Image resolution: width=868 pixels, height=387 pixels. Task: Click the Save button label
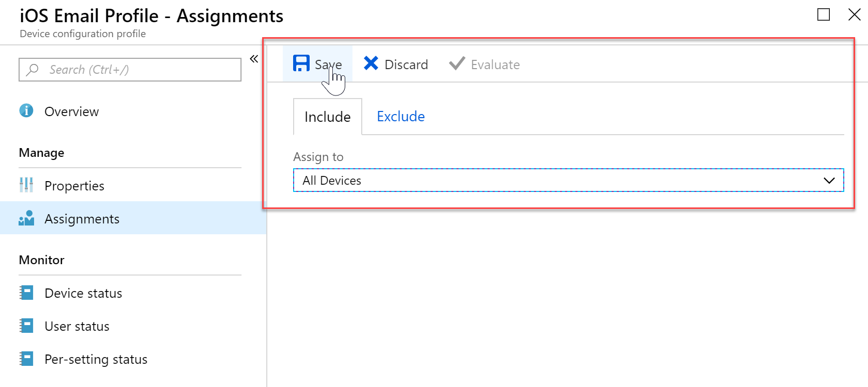coord(328,64)
